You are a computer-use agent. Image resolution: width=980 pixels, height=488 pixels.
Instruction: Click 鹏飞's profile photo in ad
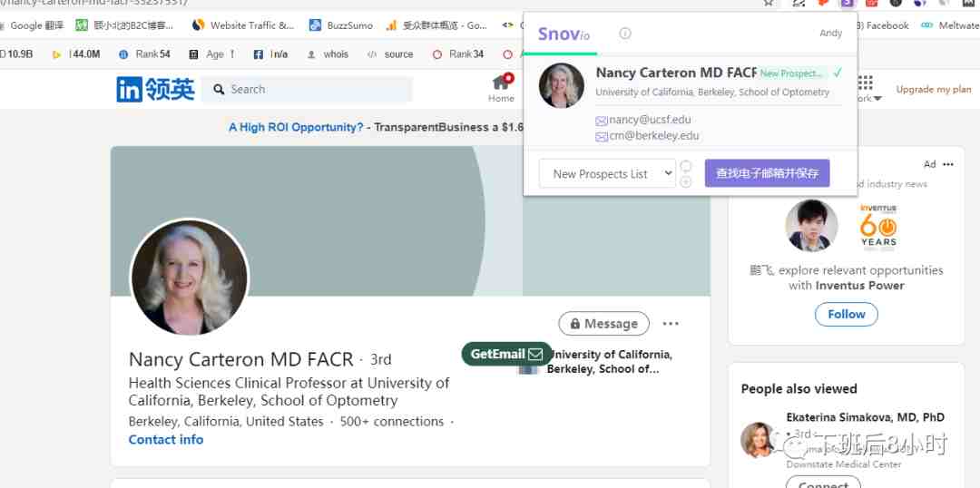[811, 226]
